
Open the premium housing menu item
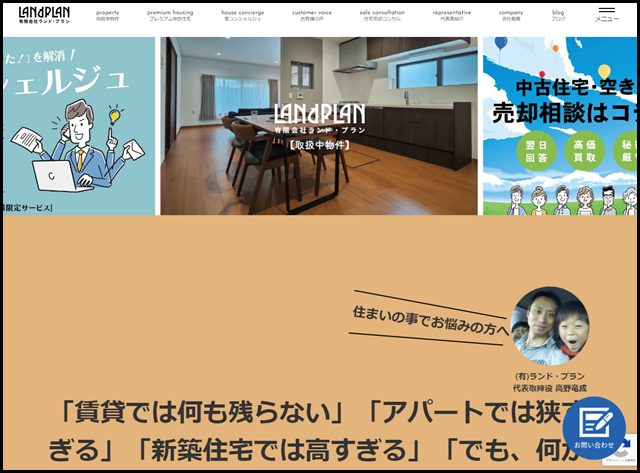coord(170,16)
